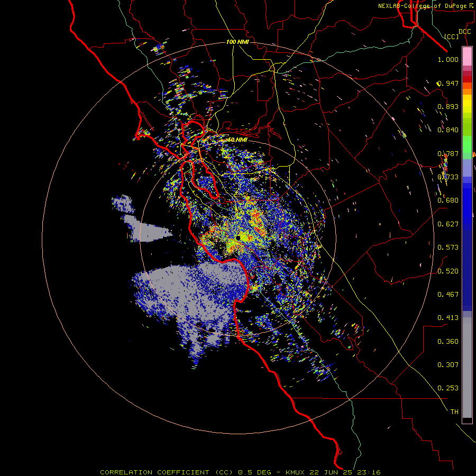Select the 0.360 scale value

[448, 342]
